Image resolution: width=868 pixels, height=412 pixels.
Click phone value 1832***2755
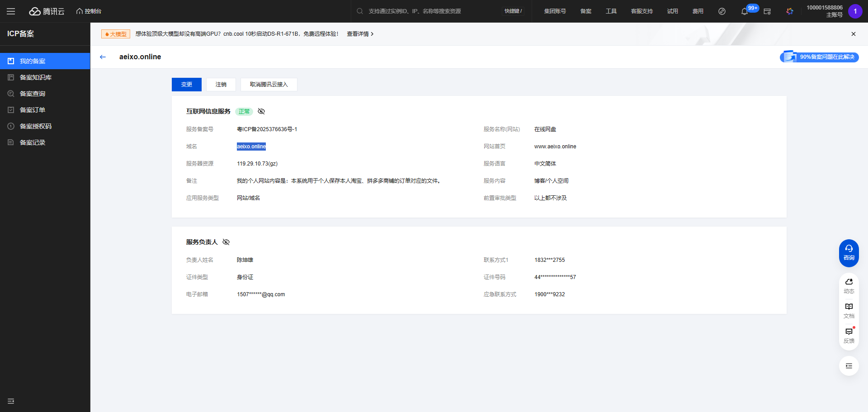pyautogui.click(x=550, y=260)
